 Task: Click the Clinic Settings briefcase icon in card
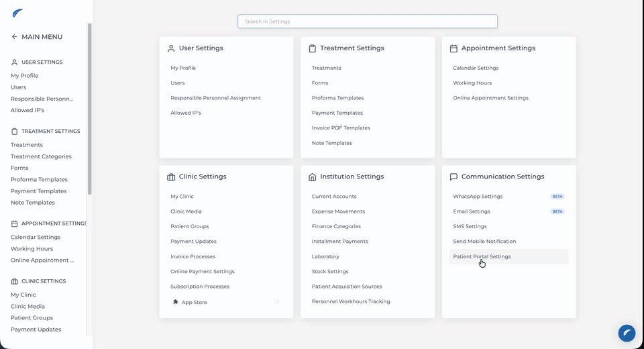(x=171, y=177)
